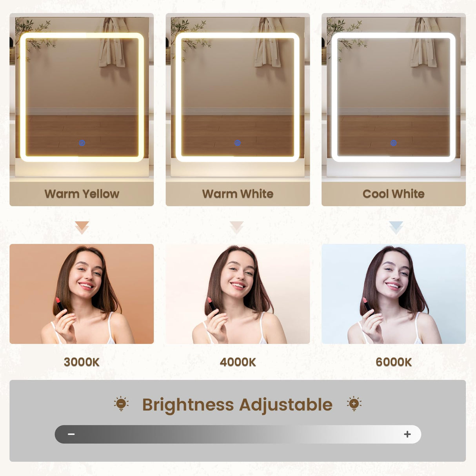Screen dimensions: 476x476
Task: Click the Brightness Adjustable heading
Action: pyautogui.click(x=237, y=405)
